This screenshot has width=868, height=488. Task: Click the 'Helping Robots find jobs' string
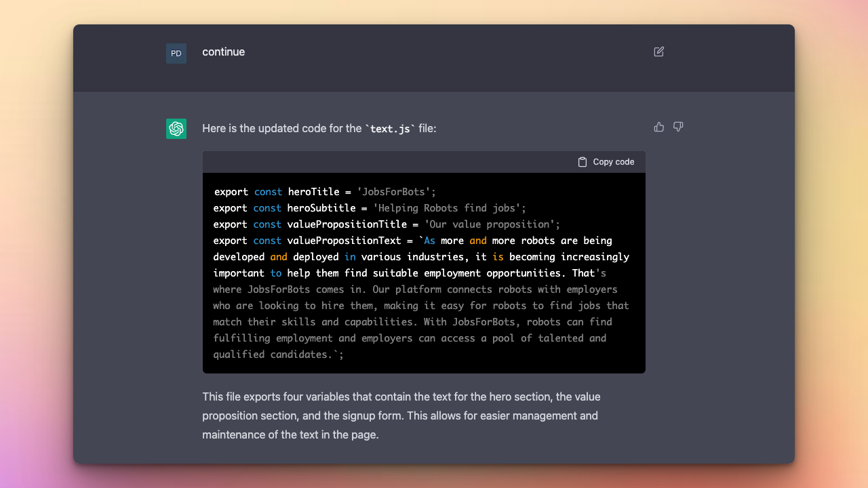[x=447, y=208]
